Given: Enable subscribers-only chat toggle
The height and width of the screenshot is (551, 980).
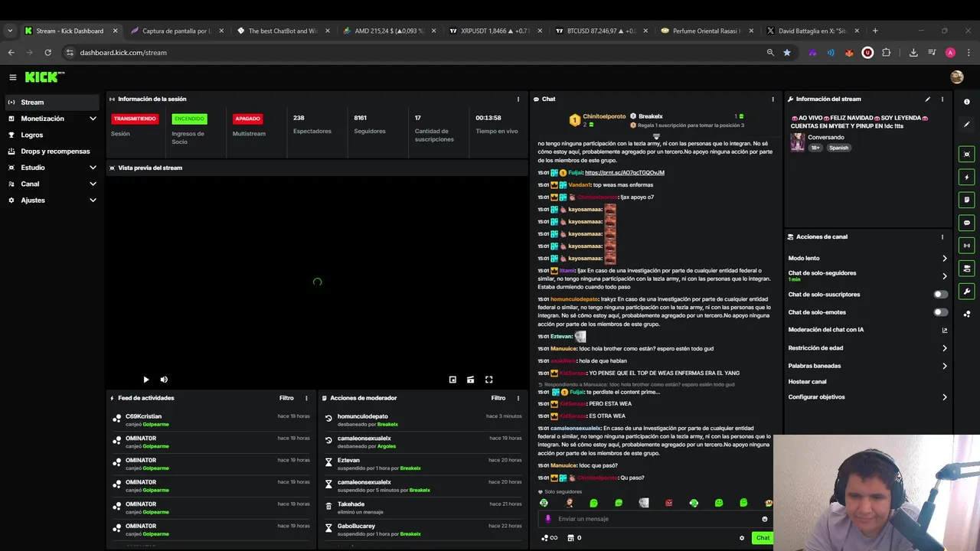Looking at the screenshot, I should (940, 295).
